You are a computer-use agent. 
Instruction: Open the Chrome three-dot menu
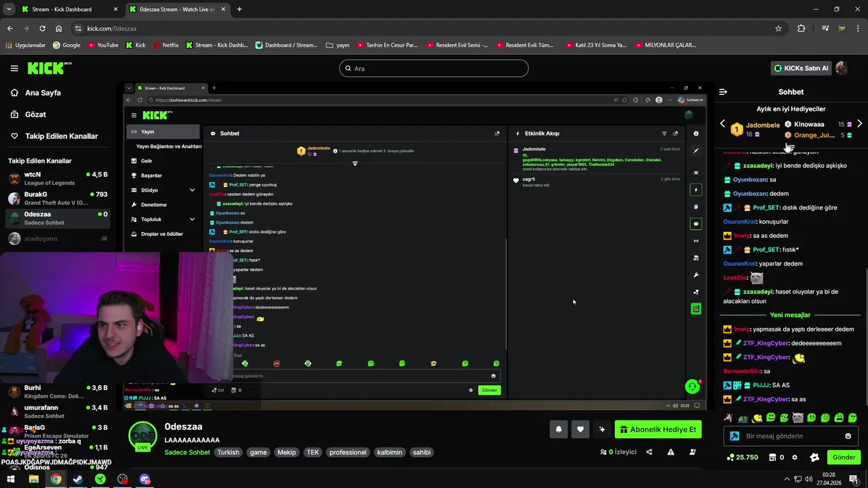[x=859, y=28]
